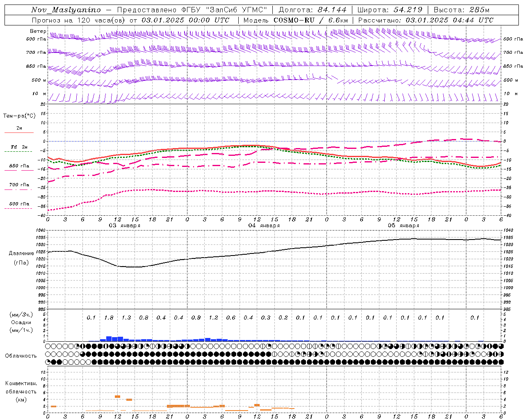525x420 pixels.
Task: Click the '2м' temperature legend entry
Action: coord(19,128)
